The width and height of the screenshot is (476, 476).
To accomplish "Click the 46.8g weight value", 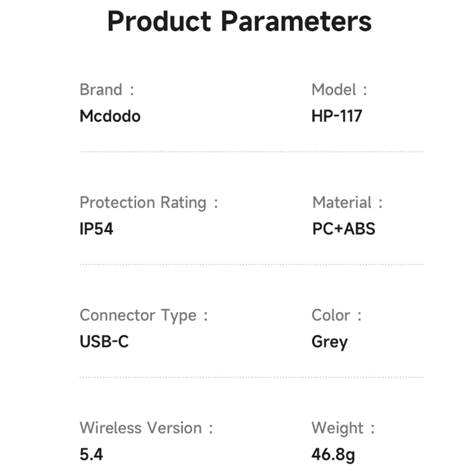I will tap(333, 455).
